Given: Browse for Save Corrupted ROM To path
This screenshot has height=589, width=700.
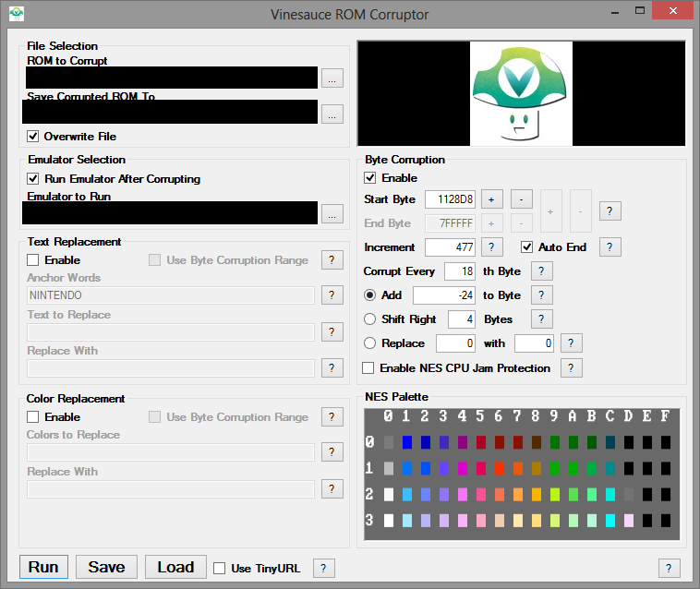Looking at the screenshot, I should click(x=332, y=114).
